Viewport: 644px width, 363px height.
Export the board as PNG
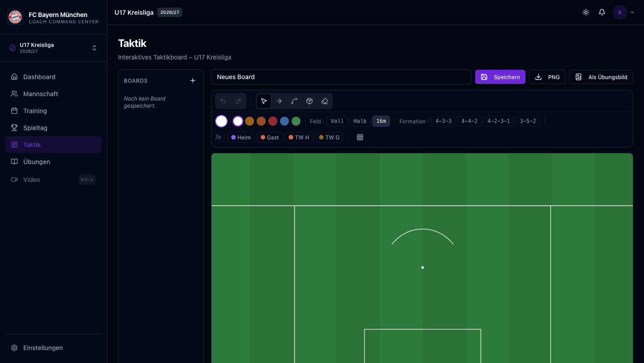point(547,77)
